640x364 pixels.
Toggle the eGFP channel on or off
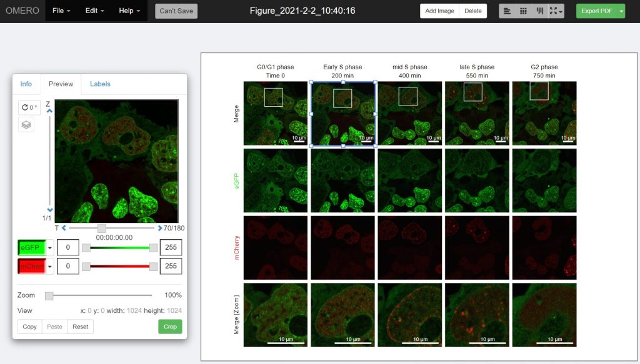point(31,248)
